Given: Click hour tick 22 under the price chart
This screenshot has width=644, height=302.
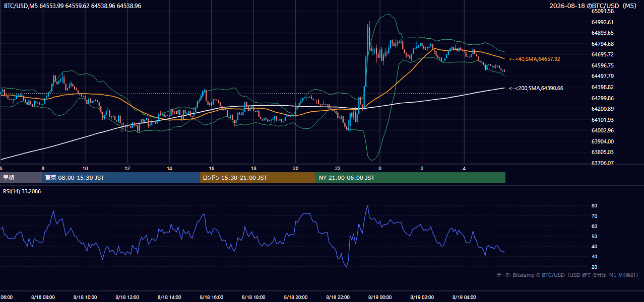Looking at the screenshot, I should pyautogui.click(x=338, y=169).
